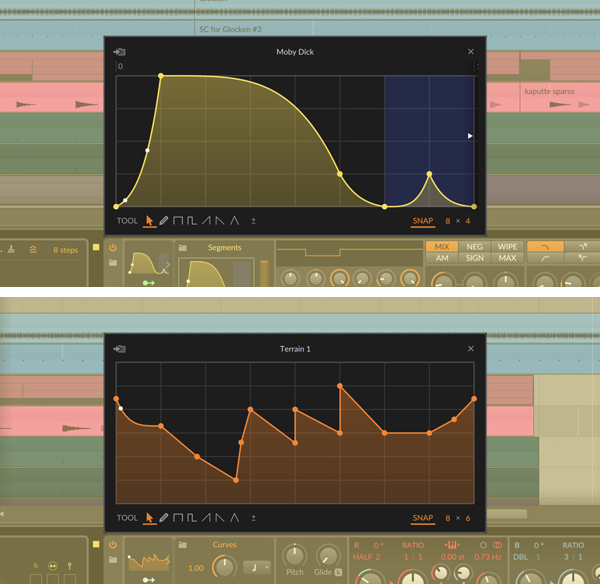Select the SIGN mode button

click(x=474, y=258)
